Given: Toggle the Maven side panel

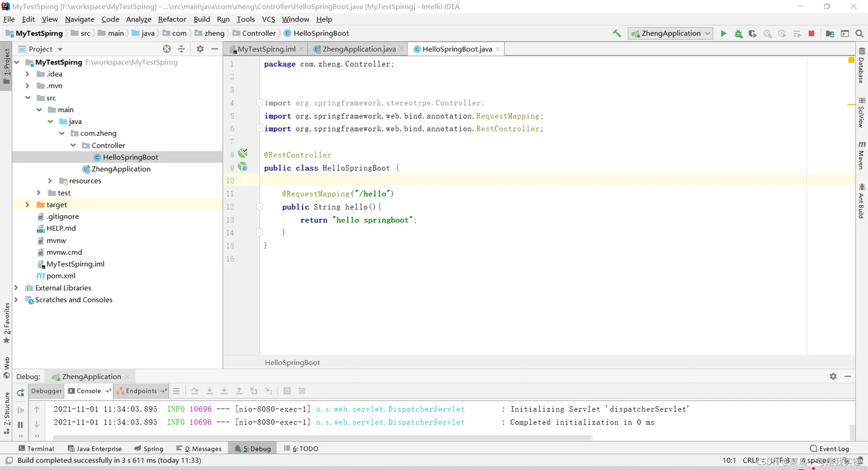Looking at the screenshot, I should click(861, 156).
